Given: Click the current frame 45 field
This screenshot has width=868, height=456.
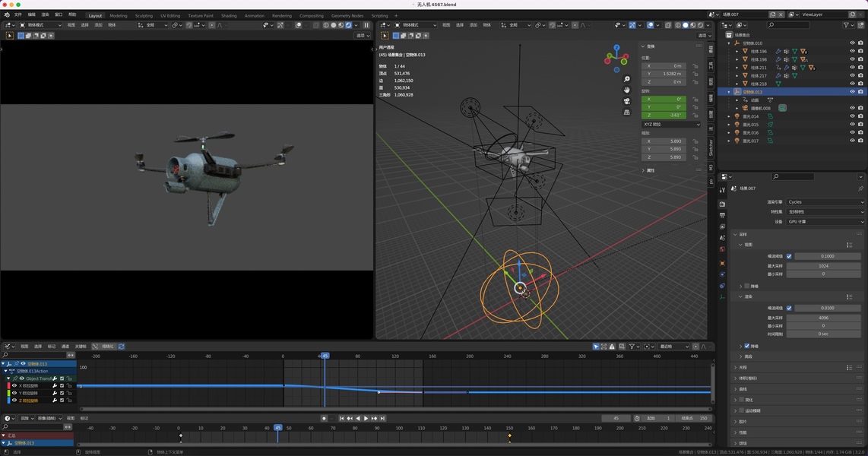Looking at the screenshot, I should (616, 418).
